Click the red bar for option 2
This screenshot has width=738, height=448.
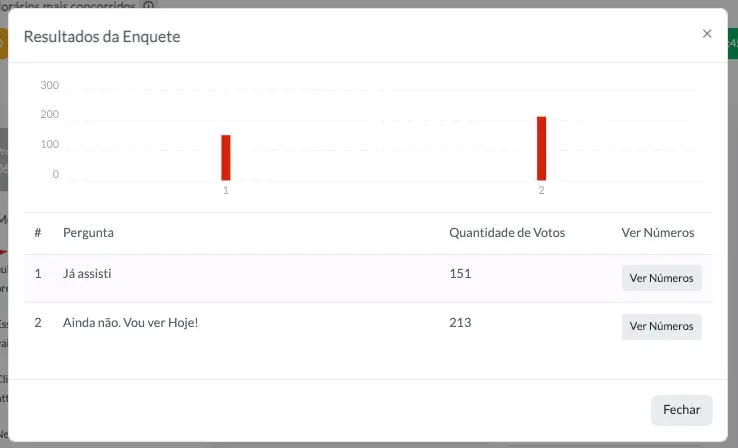coord(541,148)
